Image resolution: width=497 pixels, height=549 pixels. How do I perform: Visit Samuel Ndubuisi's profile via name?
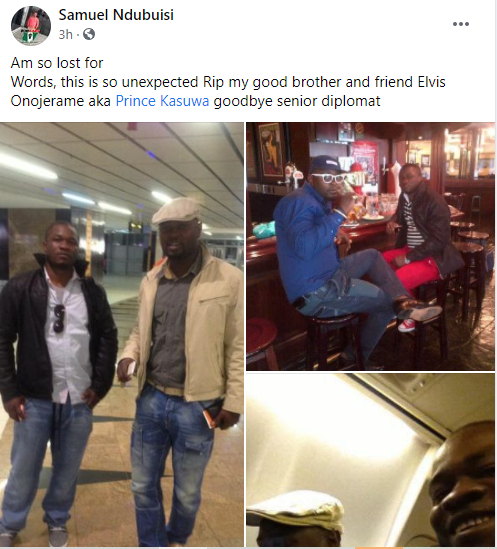click(x=116, y=15)
